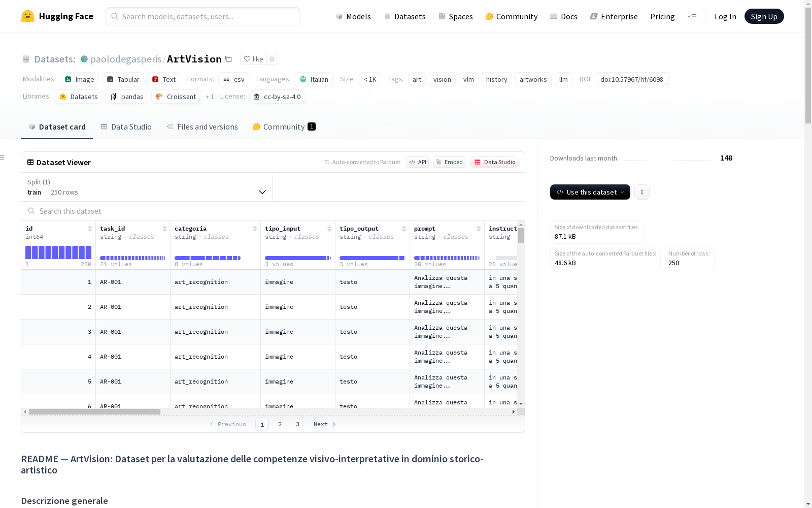812x508 pixels.
Task: Focus the Search models, datasets, users field
Action: tap(203, 16)
